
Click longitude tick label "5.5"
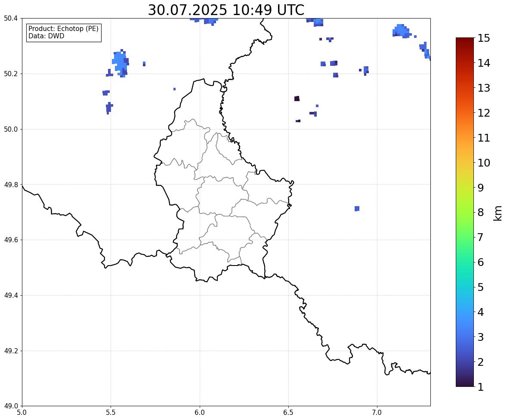tap(111, 413)
